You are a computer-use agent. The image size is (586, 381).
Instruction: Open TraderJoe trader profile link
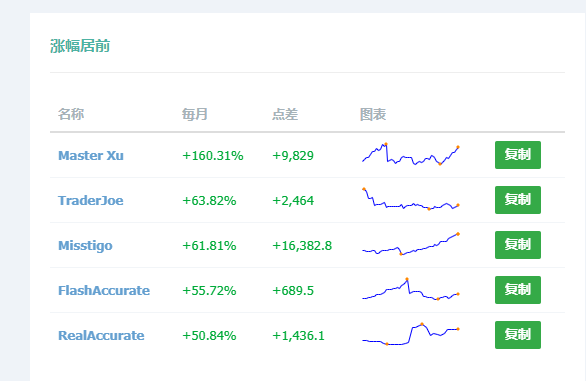point(90,200)
